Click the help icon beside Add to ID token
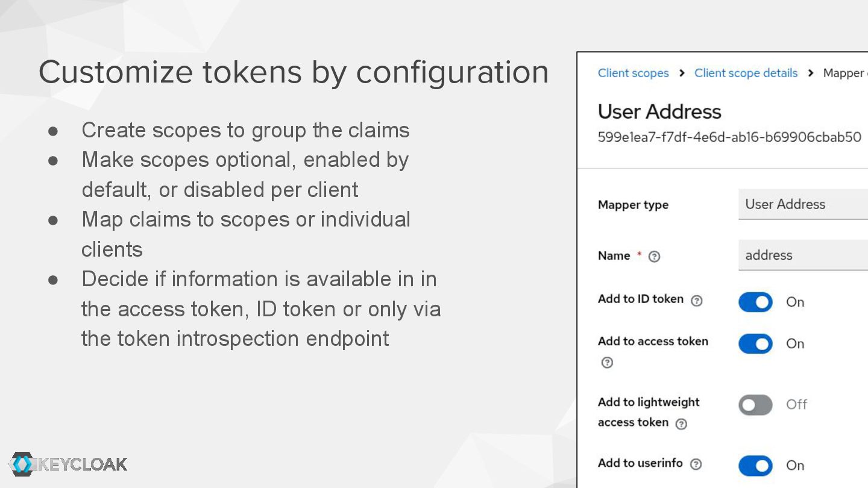This screenshot has width=868, height=488. pyautogui.click(x=697, y=301)
